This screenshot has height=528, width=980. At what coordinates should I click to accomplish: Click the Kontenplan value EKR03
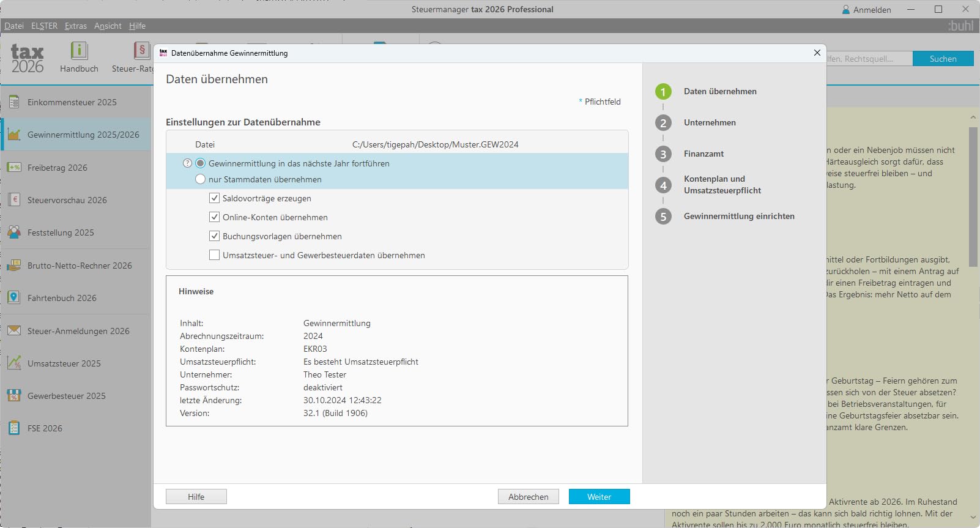coord(315,349)
